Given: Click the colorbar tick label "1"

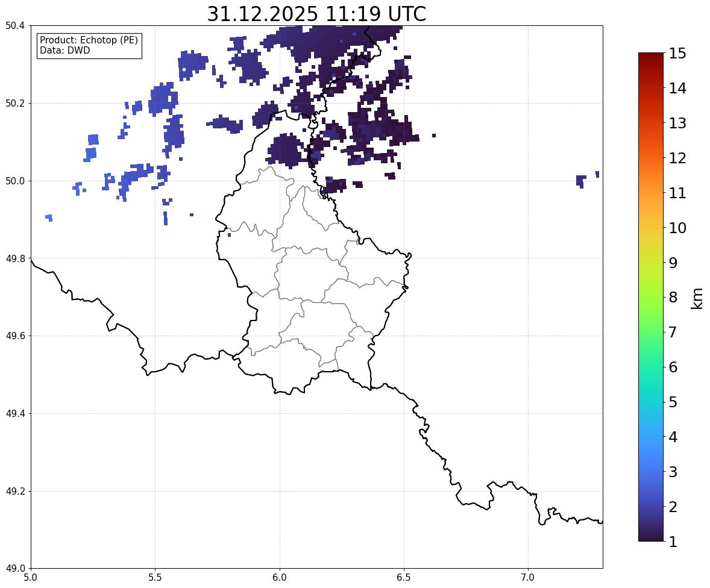Looking at the screenshot, I should [x=673, y=542].
